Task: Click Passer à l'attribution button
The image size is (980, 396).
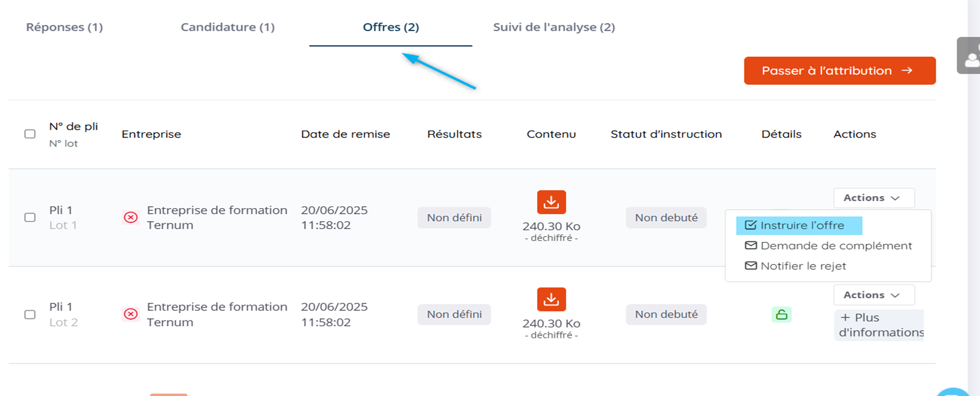Action: 839,71
